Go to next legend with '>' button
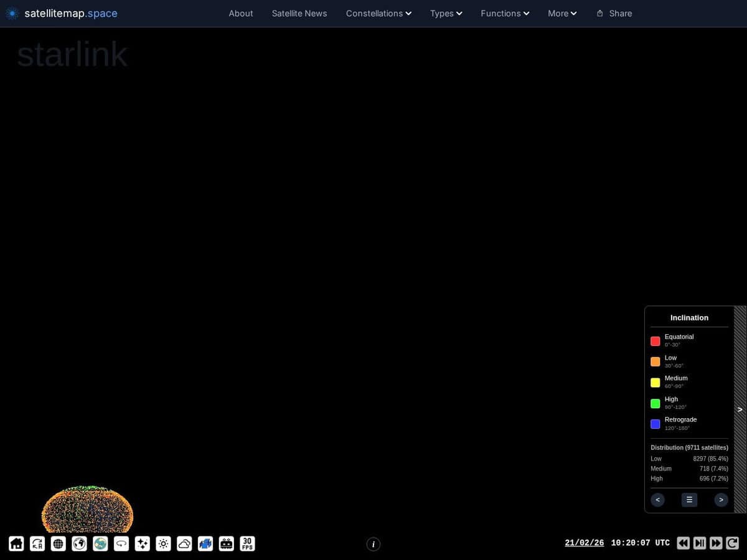Image resolution: width=747 pixels, height=560 pixels. (721, 500)
